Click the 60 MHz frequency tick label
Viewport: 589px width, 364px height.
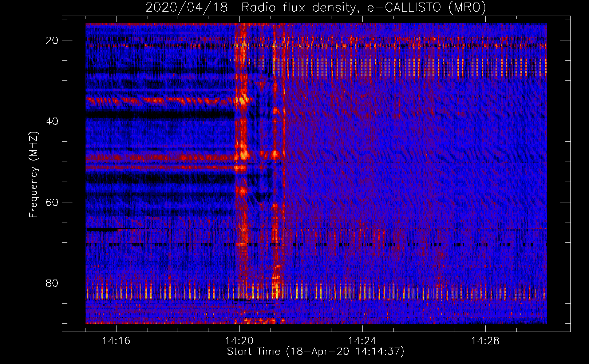52,202
